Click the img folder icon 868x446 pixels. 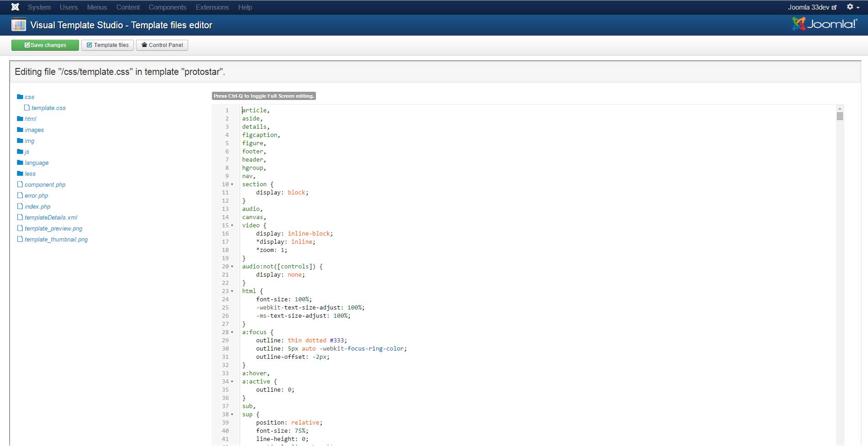20,141
